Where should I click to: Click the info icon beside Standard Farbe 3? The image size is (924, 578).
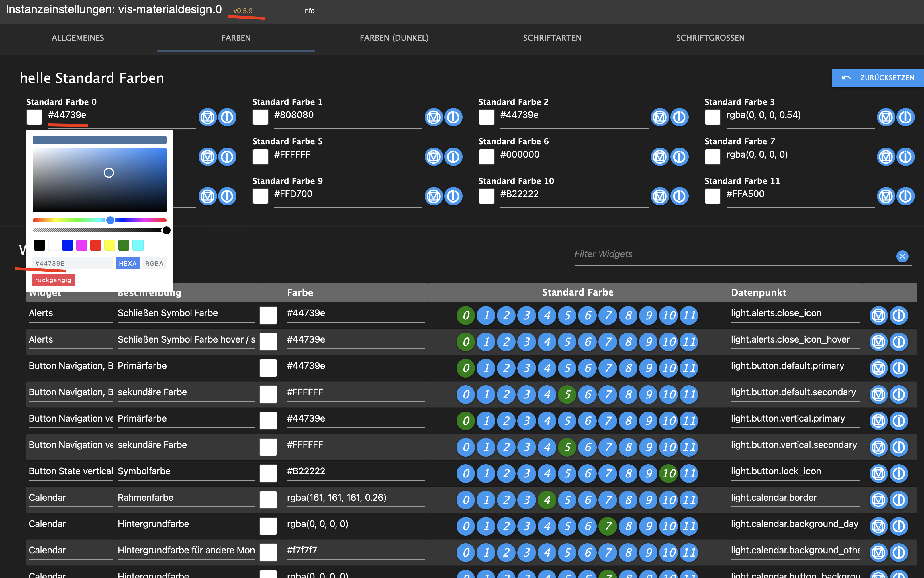click(905, 117)
